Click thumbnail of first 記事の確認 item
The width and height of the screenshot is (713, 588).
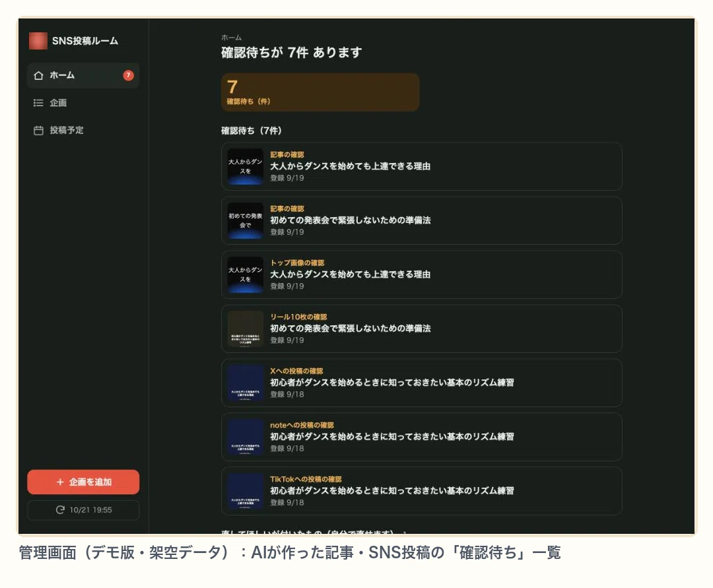tap(246, 166)
